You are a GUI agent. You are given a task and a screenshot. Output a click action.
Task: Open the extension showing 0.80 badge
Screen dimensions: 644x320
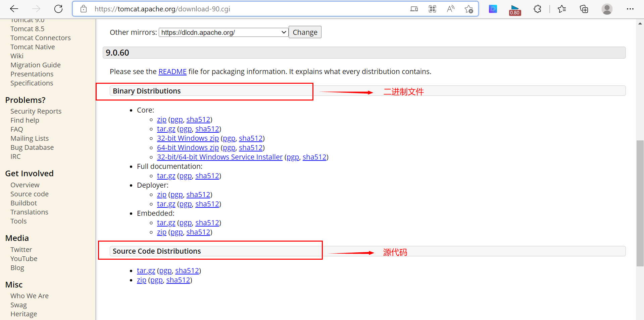point(515,10)
